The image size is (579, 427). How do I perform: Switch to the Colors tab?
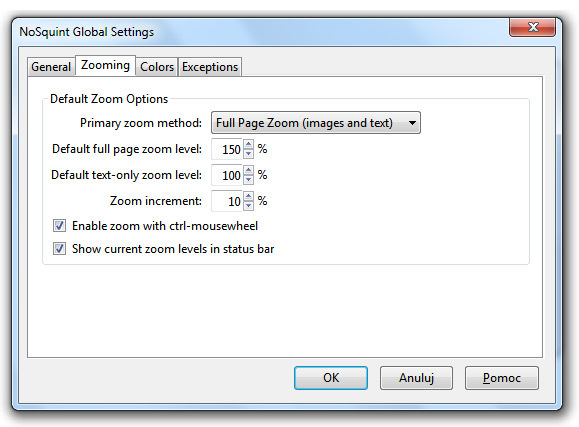pyautogui.click(x=157, y=67)
